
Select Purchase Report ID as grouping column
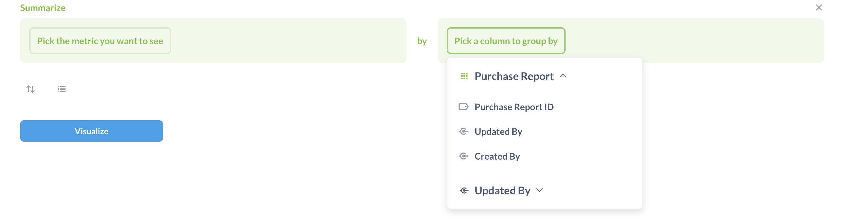coord(514,107)
